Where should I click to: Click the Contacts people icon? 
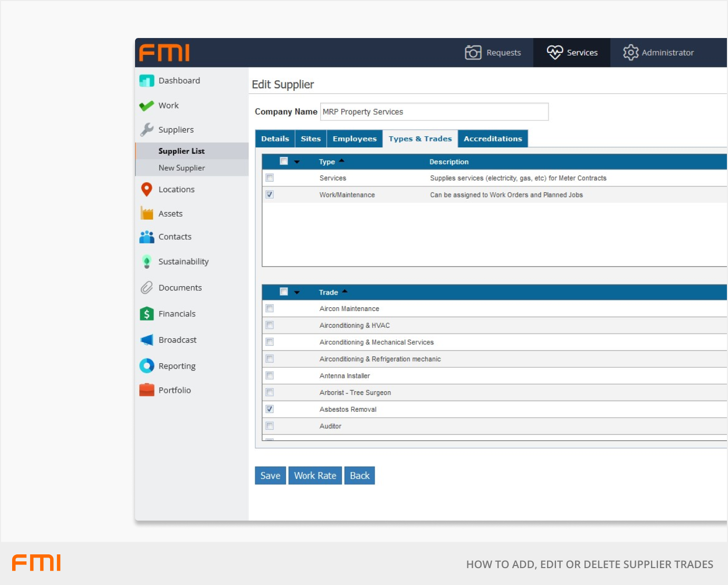click(147, 237)
